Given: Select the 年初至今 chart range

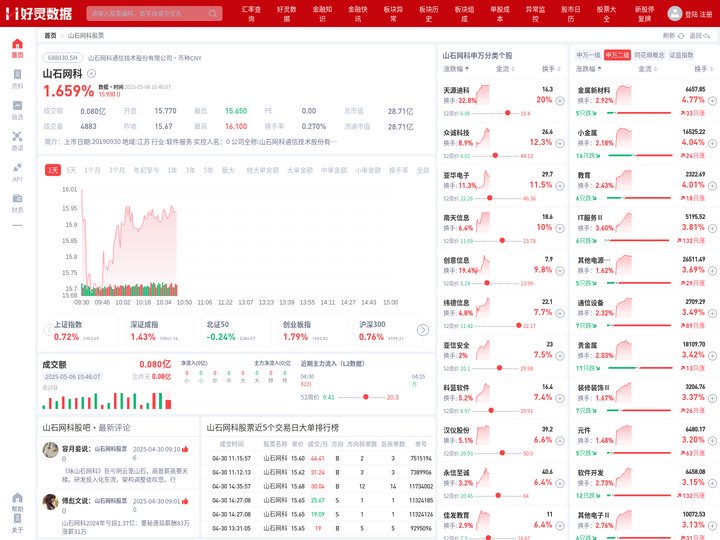Looking at the screenshot, I should [x=146, y=170].
